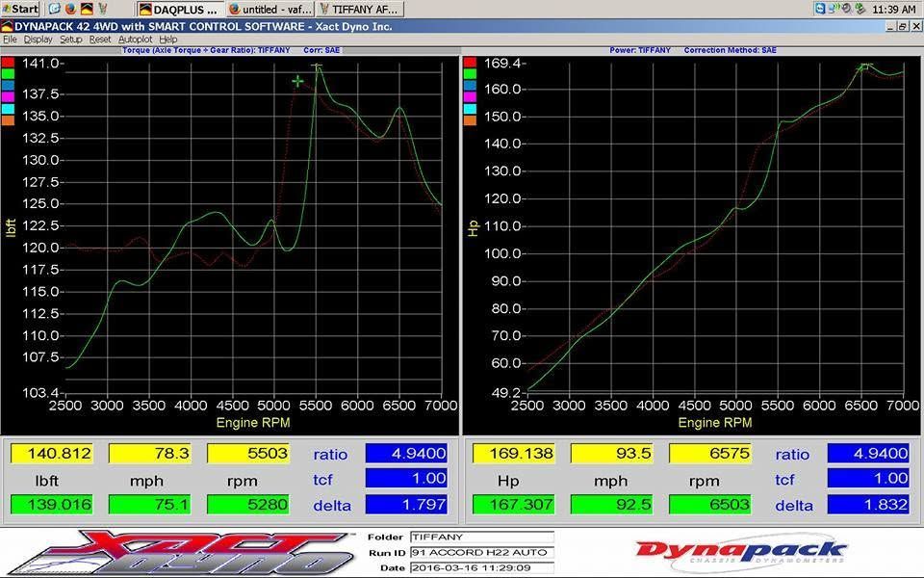Select the cyan run swatch on the torque graph

pos(8,109)
